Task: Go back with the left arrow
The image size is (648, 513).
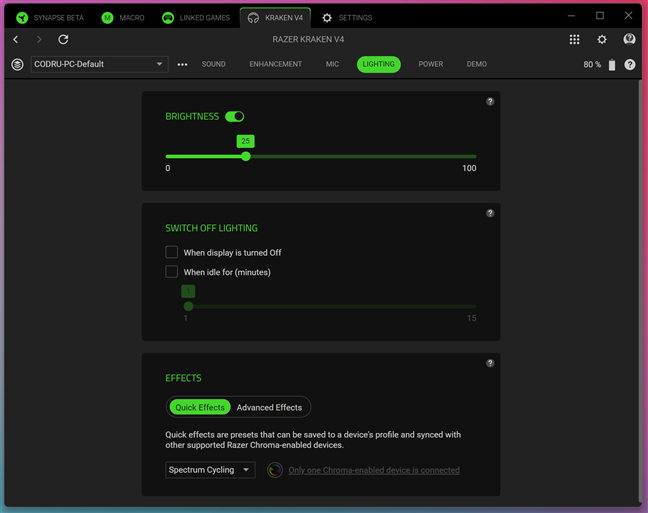Action: pyautogui.click(x=16, y=39)
